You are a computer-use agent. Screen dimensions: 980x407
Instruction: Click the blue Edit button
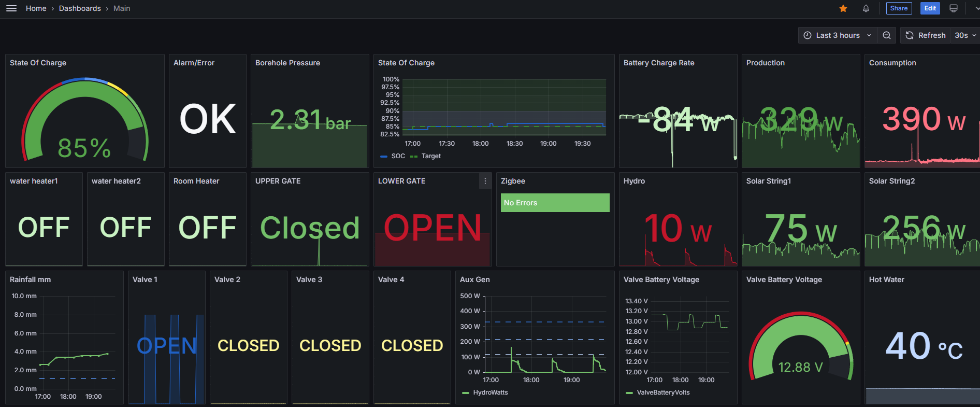[x=930, y=8]
